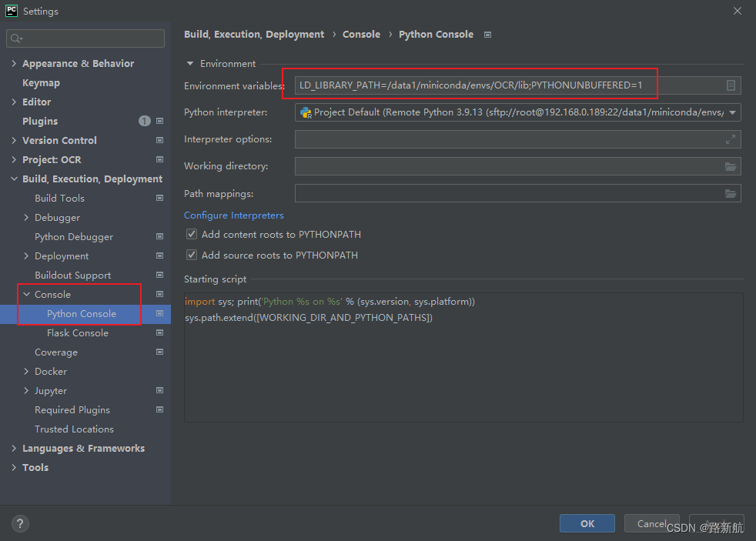Click the project-level icon beside Python Debugger
This screenshot has width=756, height=541.
pos(159,236)
